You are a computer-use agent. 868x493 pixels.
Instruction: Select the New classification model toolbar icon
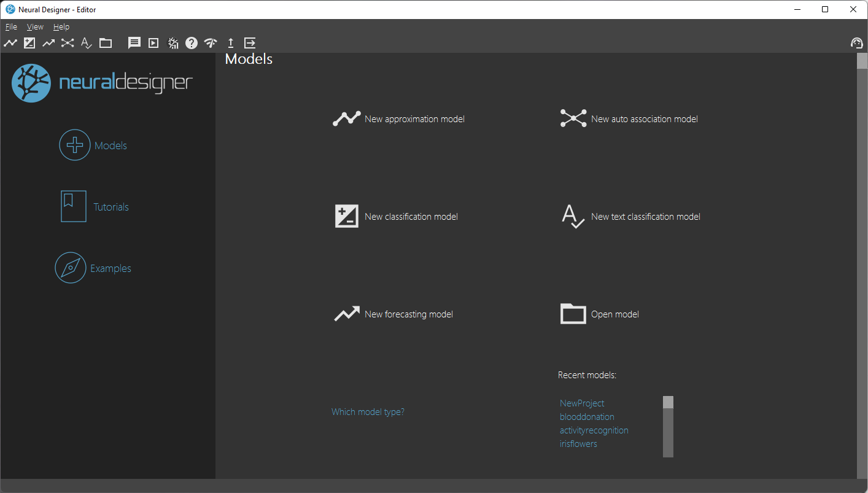pyautogui.click(x=29, y=43)
